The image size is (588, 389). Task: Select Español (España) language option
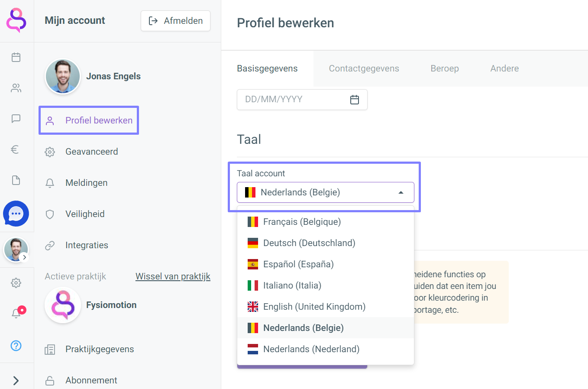point(326,264)
